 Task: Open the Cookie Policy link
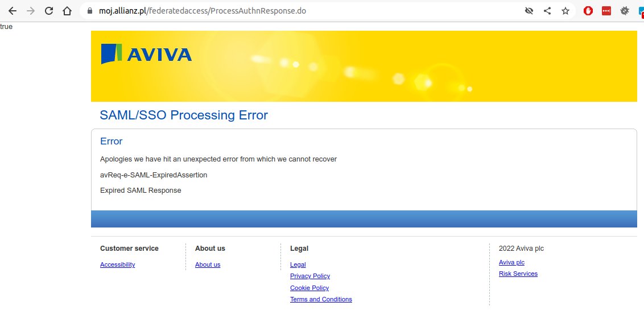309,288
